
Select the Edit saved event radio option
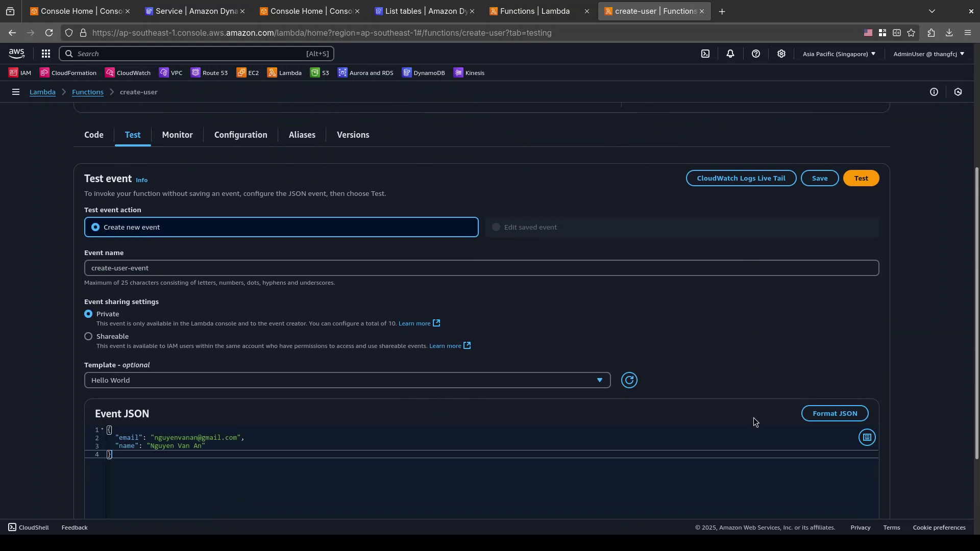click(x=682, y=227)
